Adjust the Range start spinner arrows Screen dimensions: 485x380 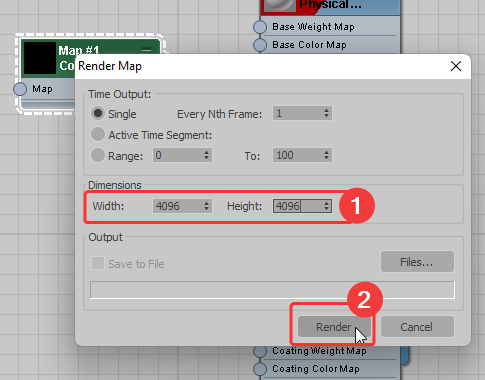pyautogui.click(x=207, y=155)
